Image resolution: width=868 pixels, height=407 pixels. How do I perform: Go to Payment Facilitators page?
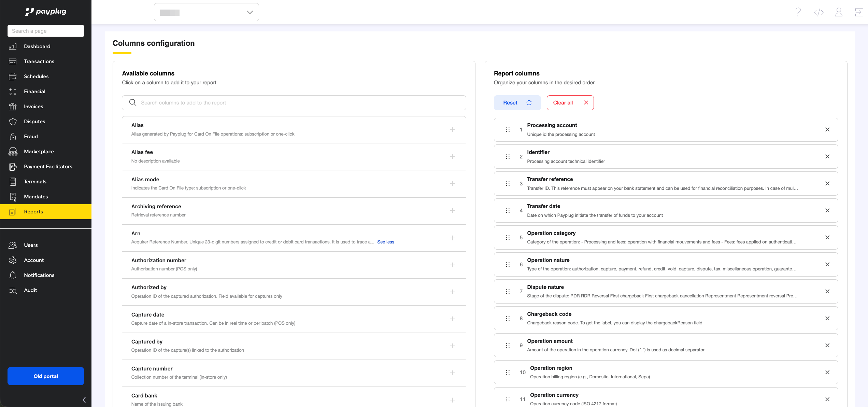(x=48, y=167)
